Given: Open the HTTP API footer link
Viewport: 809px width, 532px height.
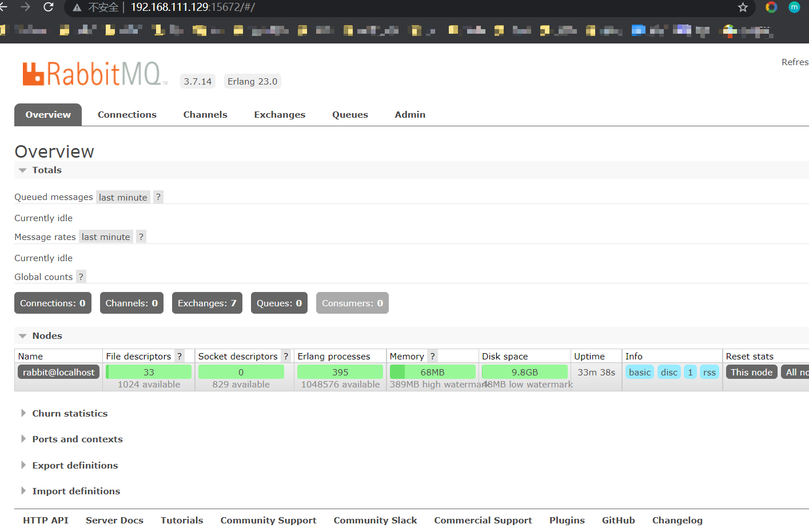Looking at the screenshot, I should 46,520.
